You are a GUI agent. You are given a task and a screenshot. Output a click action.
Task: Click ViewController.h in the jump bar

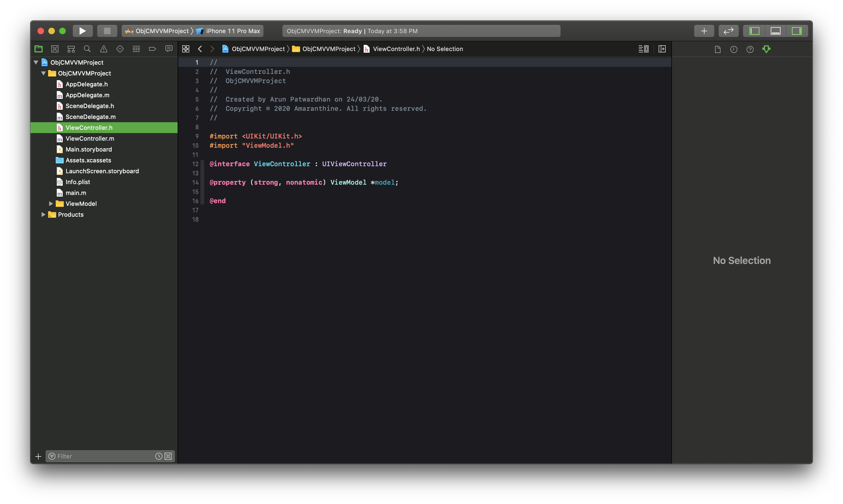pyautogui.click(x=396, y=49)
